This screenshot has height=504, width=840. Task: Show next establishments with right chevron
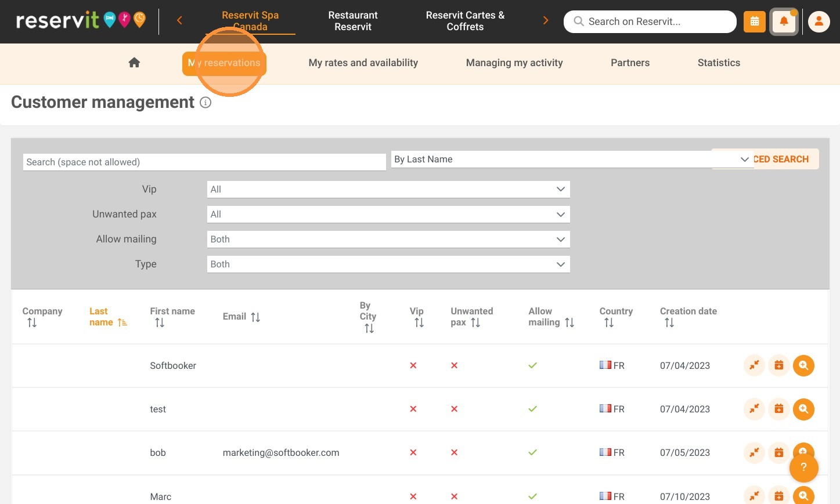[546, 21]
